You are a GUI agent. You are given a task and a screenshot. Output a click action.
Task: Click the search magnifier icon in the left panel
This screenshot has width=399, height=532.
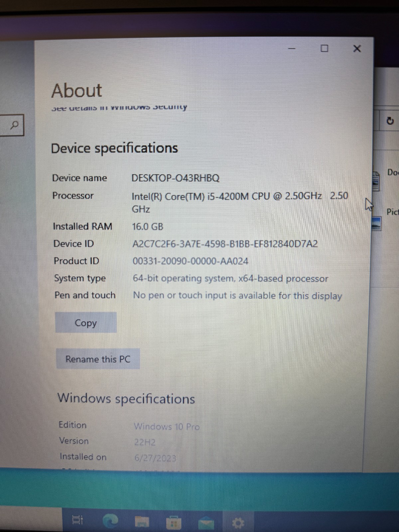(14, 125)
